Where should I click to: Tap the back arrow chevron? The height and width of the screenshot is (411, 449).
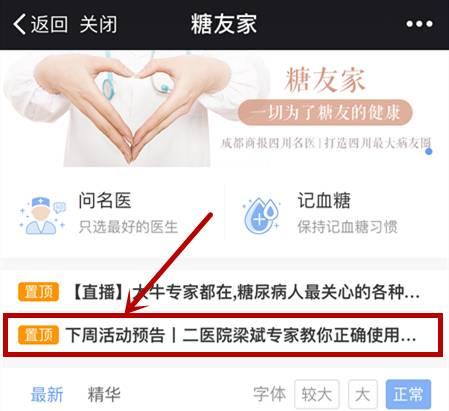(x=19, y=24)
